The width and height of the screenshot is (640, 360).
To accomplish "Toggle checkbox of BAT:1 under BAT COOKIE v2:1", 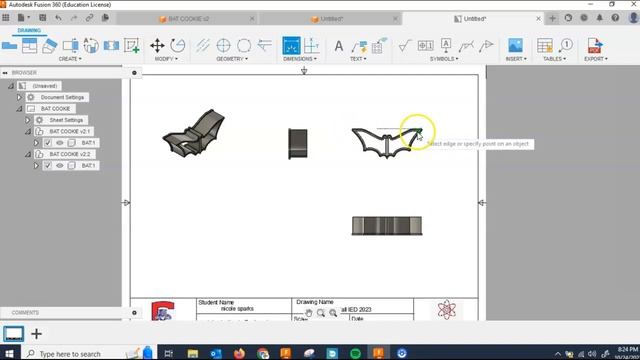I will pos(48,143).
